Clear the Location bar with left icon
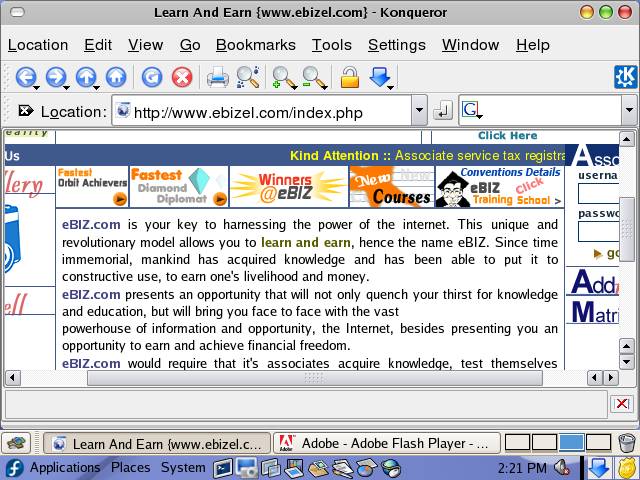The width and height of the screenshot is (640, 480). pyautogui.click(x=25, y=111)
